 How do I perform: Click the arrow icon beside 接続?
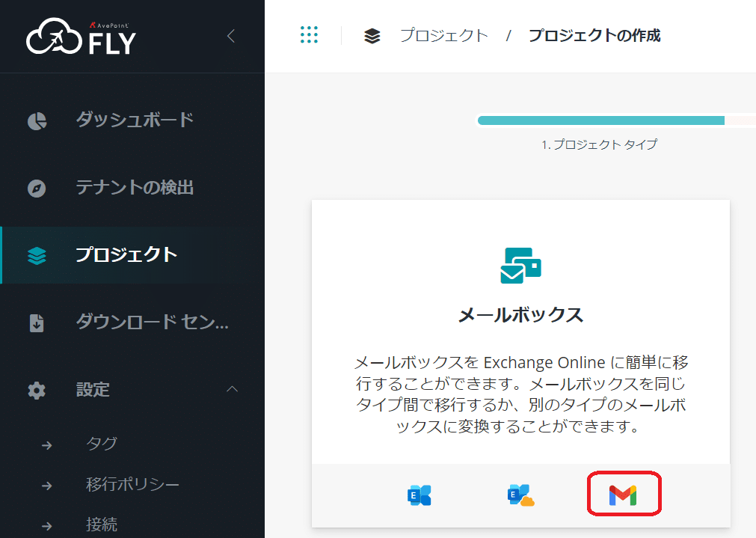tap(47, 526)
